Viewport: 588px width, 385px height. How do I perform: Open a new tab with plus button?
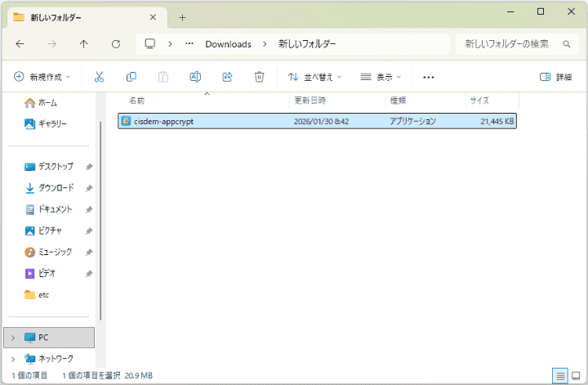tap(182, 17)
